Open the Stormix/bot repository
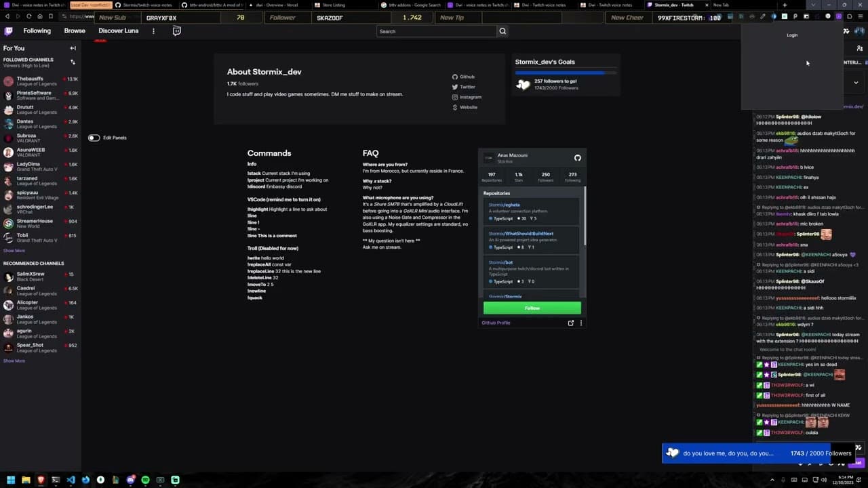This screenshot has height=488, width=868. click(500, 262)
